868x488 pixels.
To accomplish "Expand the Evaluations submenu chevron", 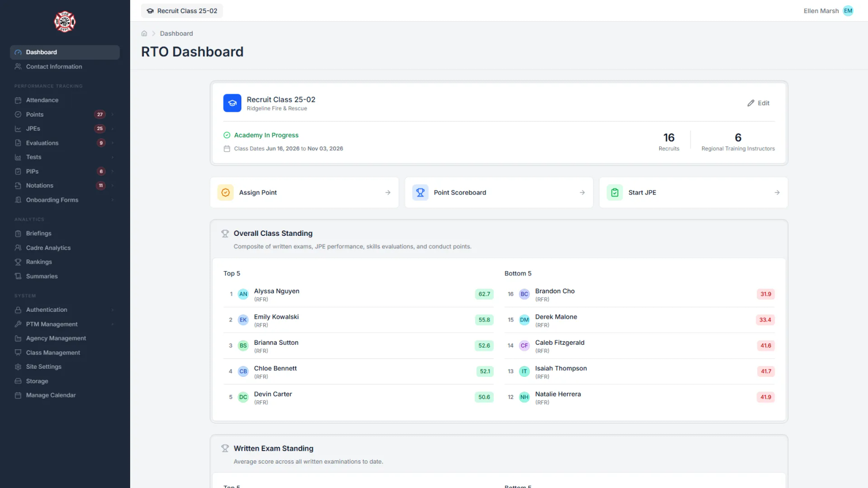I will click(112, 143).
